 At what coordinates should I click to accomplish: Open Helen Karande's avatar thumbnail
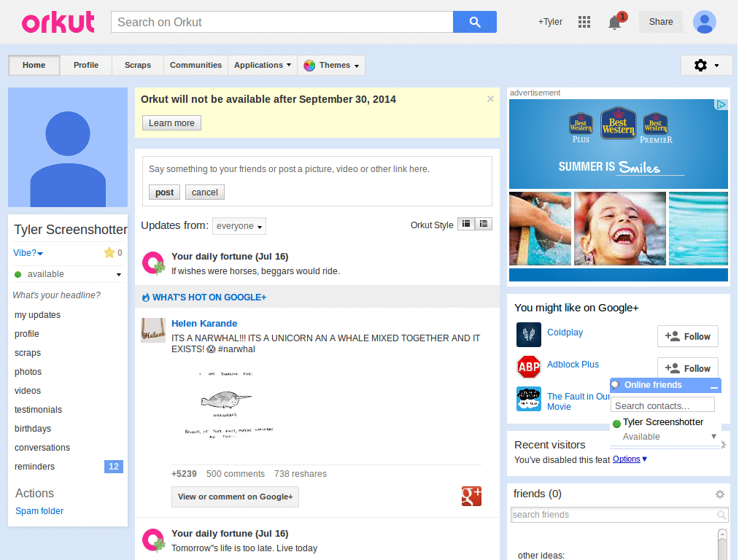pos(153,330)
